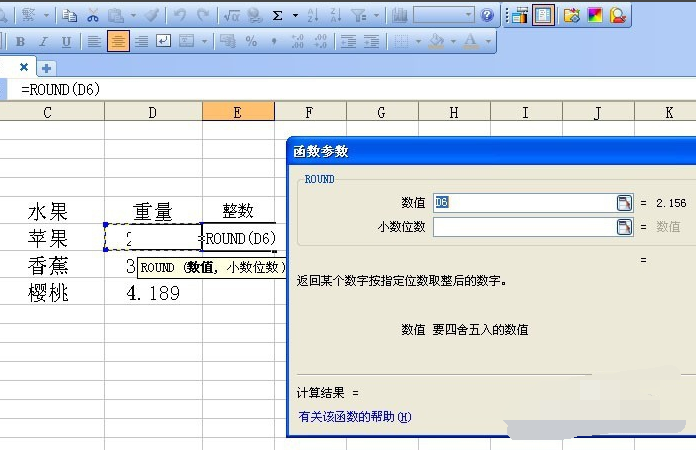This screenshot has width=696, height=450.
Task: Click the Increase Decimal icon
Action: pos(297,42)
